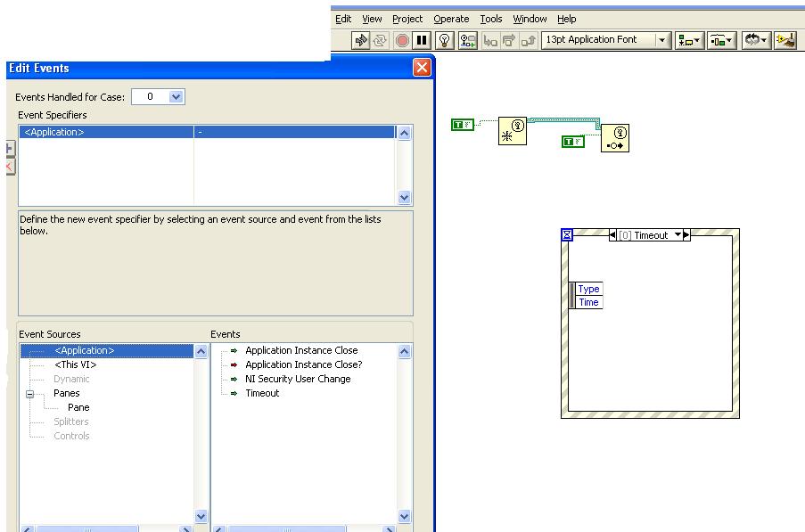Select the Panes tree item
Image resolution: width=805 pixels, height=532 pixels.
67,393
